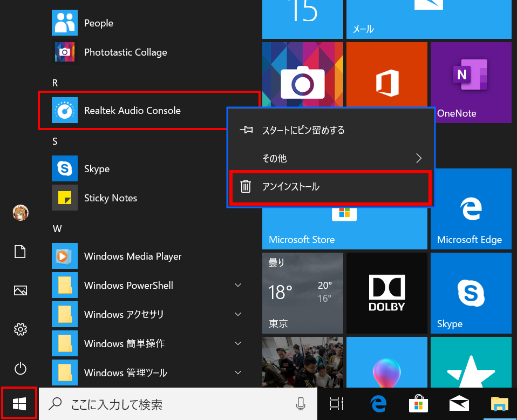Screen dimensions: 517x420
Task: Choose アンインストール from context menu
Action: 330,187
